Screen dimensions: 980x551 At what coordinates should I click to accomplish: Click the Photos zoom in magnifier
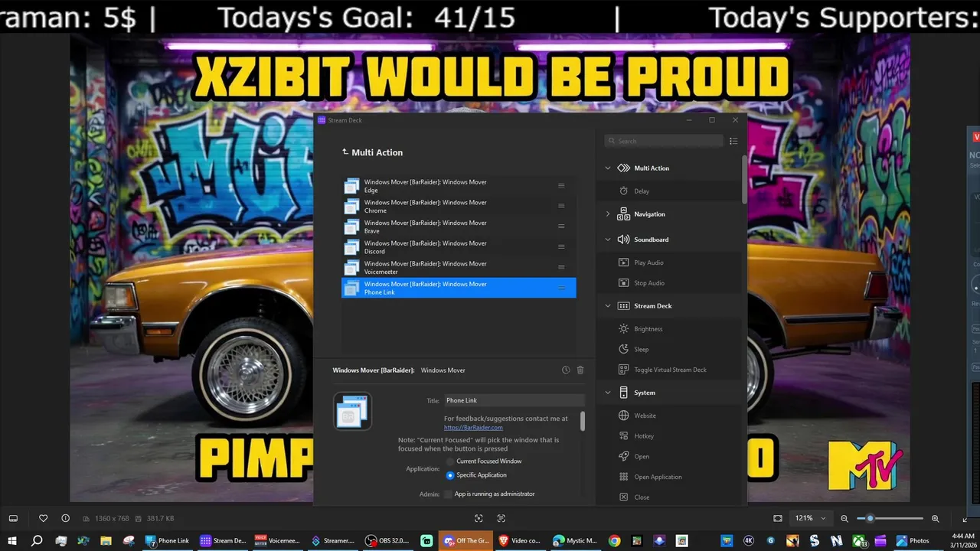[935, 518]
